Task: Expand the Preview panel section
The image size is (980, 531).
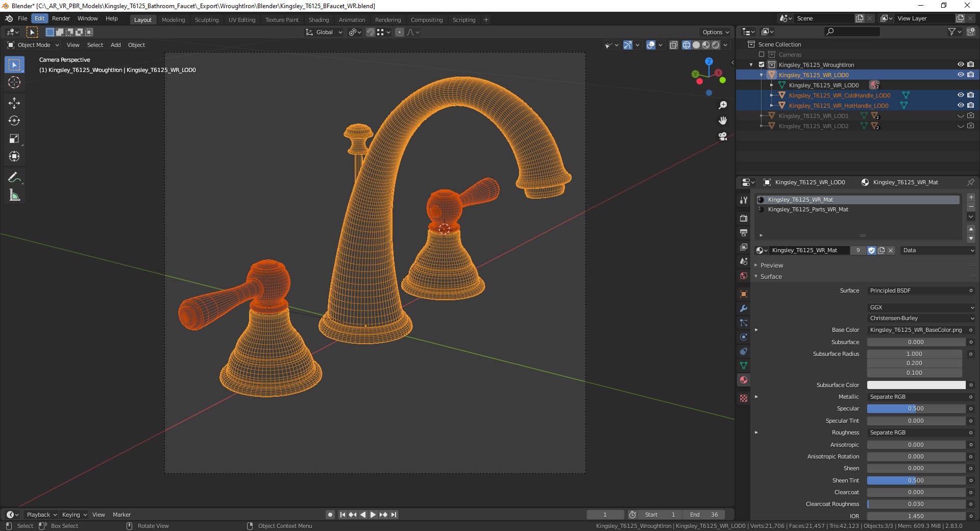Action: [x=771, y=265]
